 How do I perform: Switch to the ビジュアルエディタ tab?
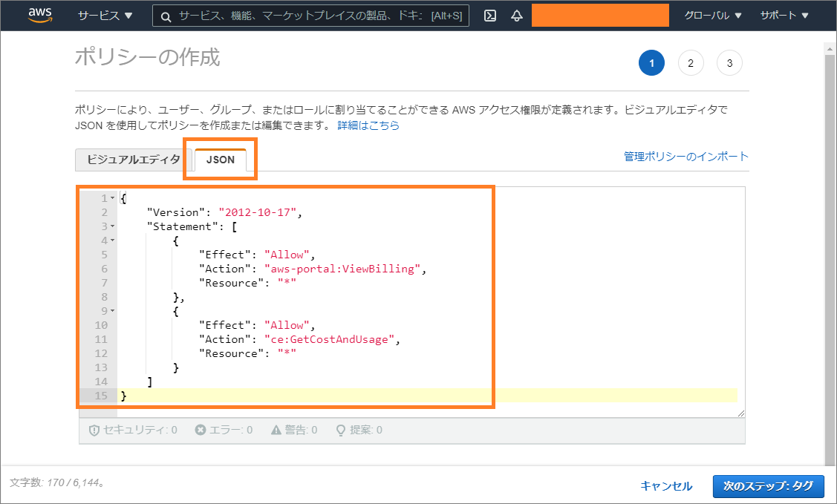pyautogui.click(x=134, y=160)
